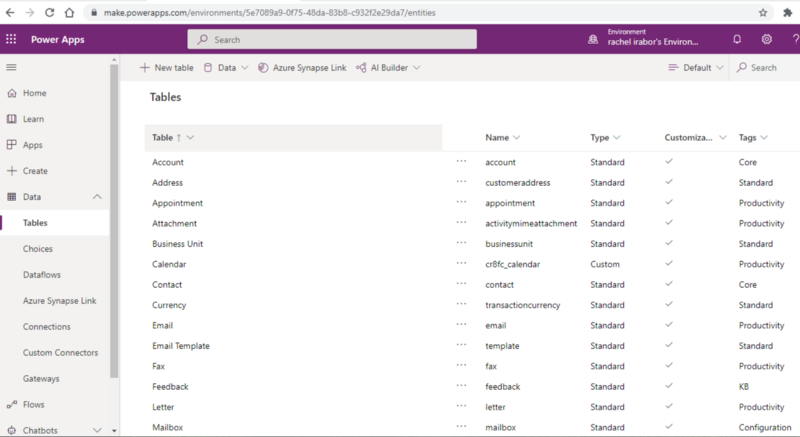Open the settings gear icon
This screenshot has height=437, width=800.
766,39
